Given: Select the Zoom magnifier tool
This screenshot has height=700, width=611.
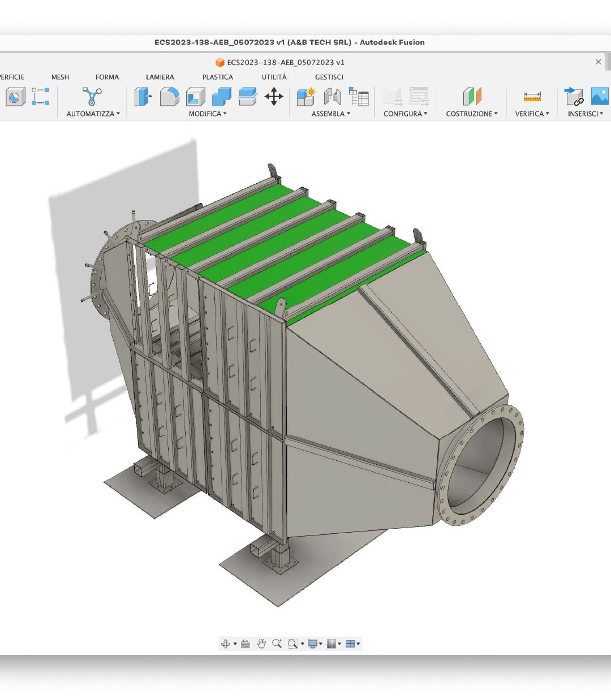Looking at the screenshot, I should pyautogui.click(x=277, y=643).
